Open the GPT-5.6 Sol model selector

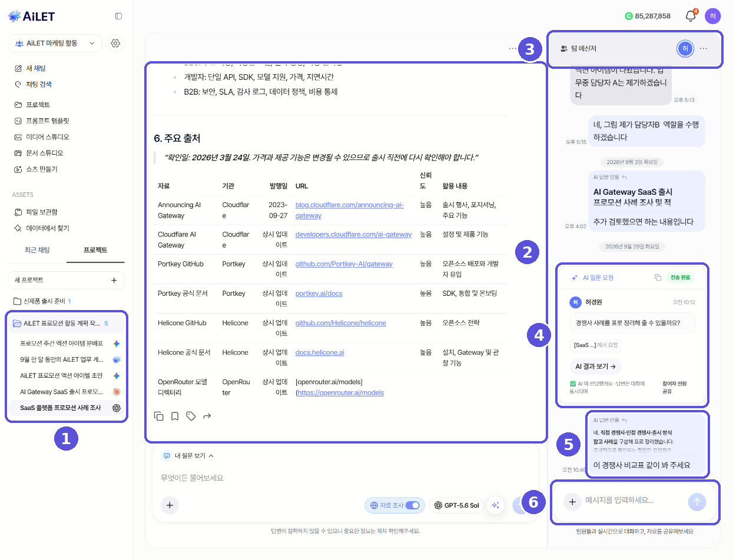[456, 505]
